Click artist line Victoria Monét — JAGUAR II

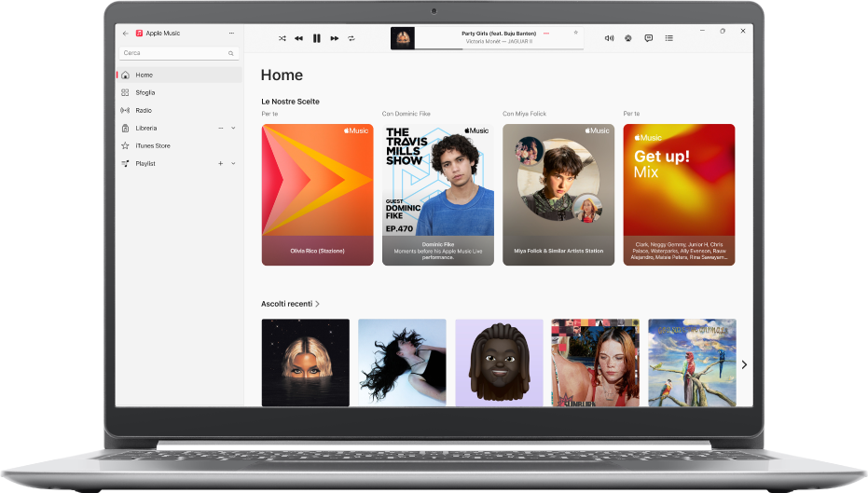[499, 42]
